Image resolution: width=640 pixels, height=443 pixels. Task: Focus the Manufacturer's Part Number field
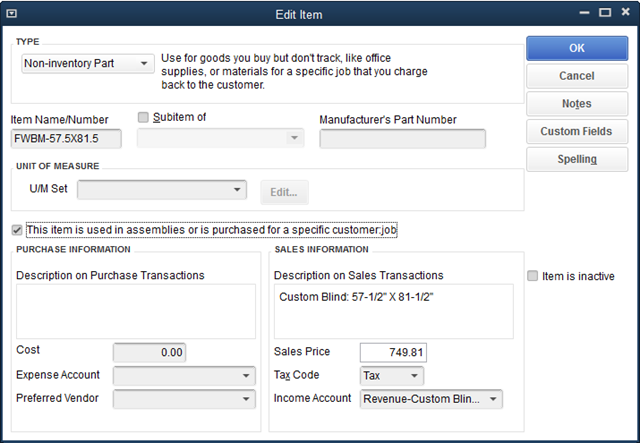coord(402,139)
